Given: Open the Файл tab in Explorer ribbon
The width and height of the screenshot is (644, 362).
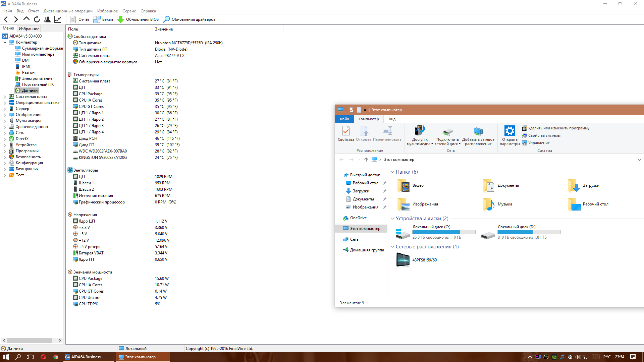Looking at the screenshot, I should point(344,119).
